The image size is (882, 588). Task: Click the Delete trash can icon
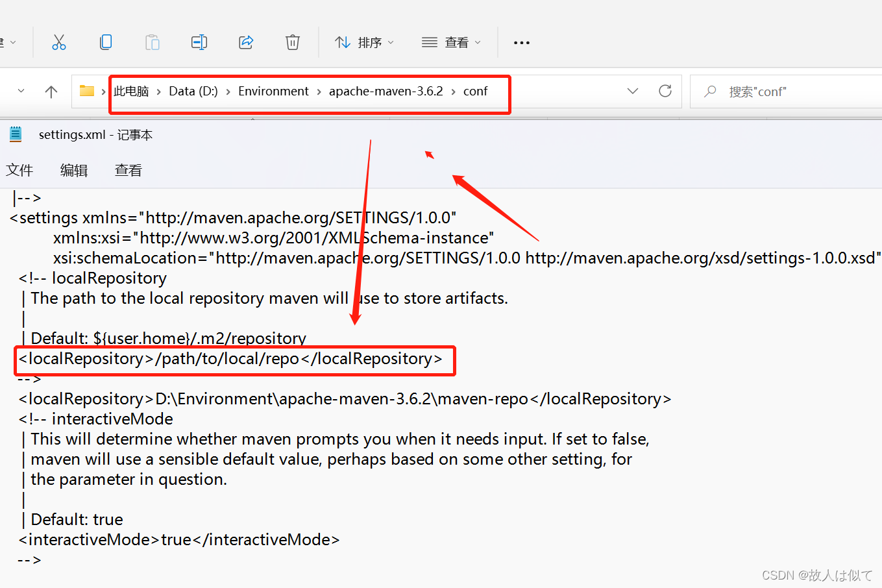293,43
